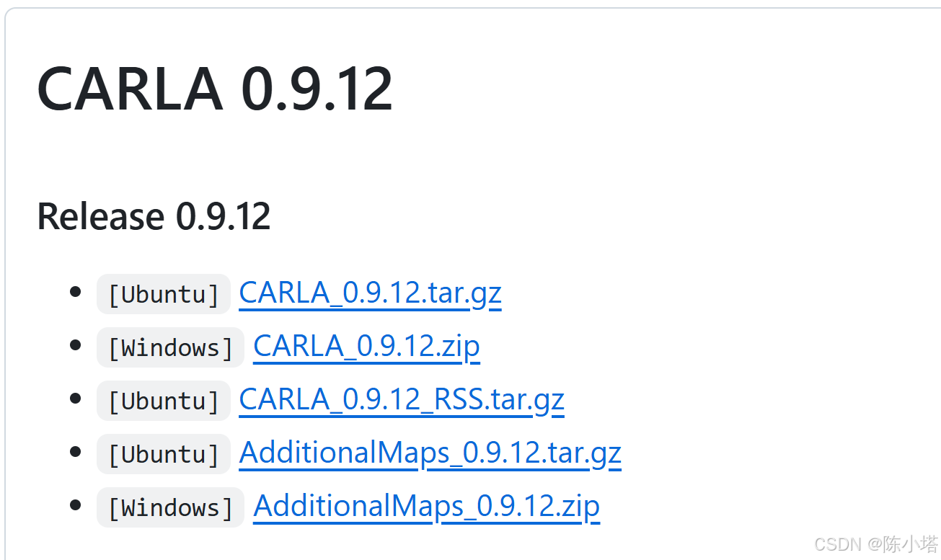The width and height of the screenshot is (941, 560).
Task: Open the CARLA_0.9.12.zip download link
Action: pyautogui.click(x=366, y=346)
